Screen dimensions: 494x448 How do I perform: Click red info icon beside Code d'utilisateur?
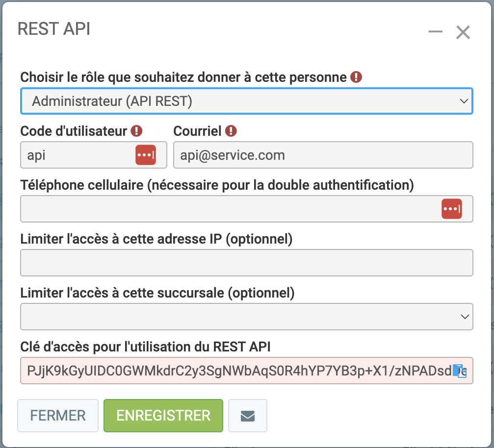pos(137,131)
